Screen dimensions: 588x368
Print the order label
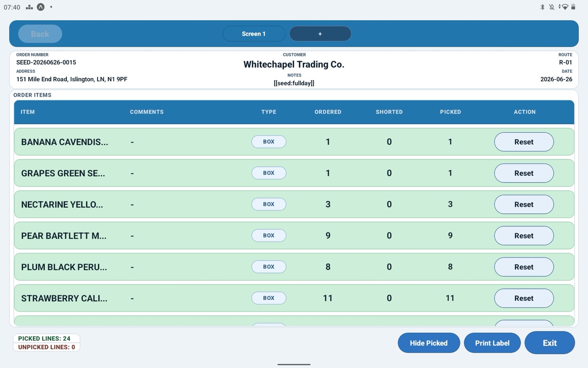click(492, 343)
